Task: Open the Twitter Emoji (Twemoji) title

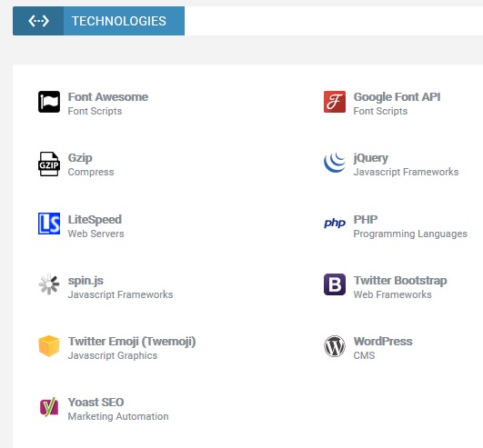Action: click(x=132, y=342)
